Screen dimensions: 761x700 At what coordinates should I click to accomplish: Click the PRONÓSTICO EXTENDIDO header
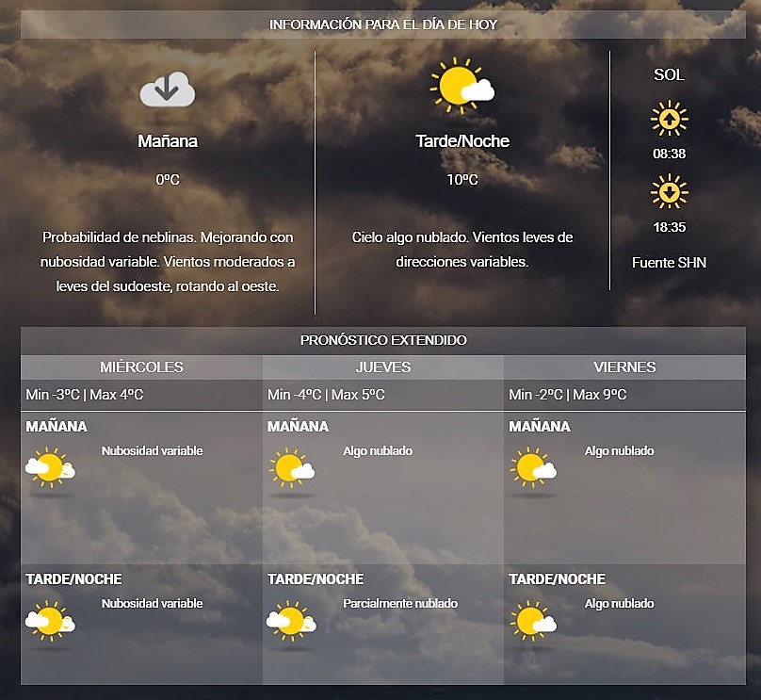coord(383,340)
